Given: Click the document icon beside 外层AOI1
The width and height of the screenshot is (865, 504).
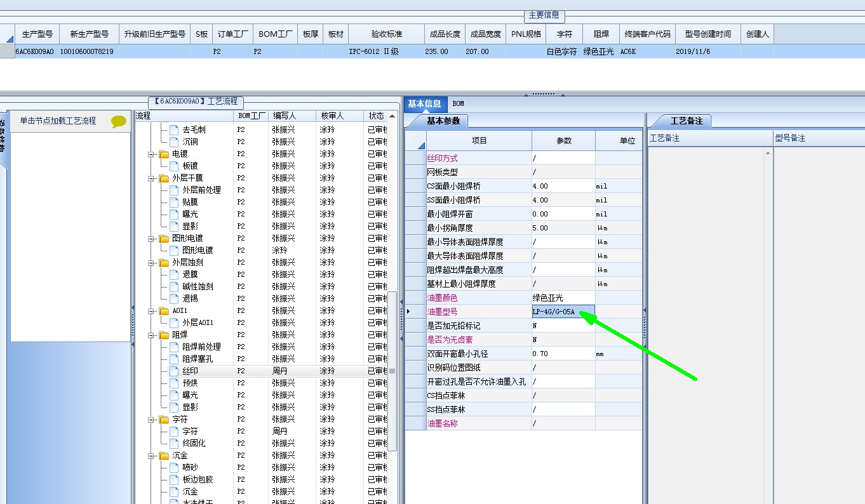Looking at the screenshot, I should (174, 322).
